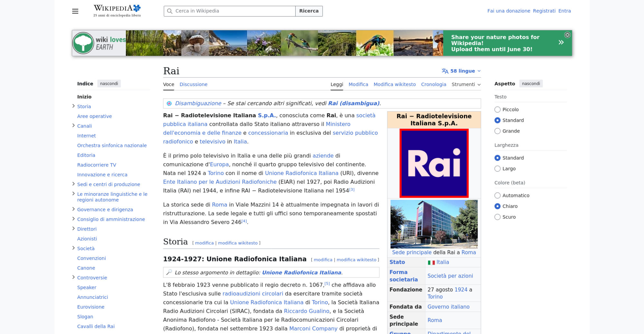Click into the Cerca in Wikipedia field

click(230, 11)
